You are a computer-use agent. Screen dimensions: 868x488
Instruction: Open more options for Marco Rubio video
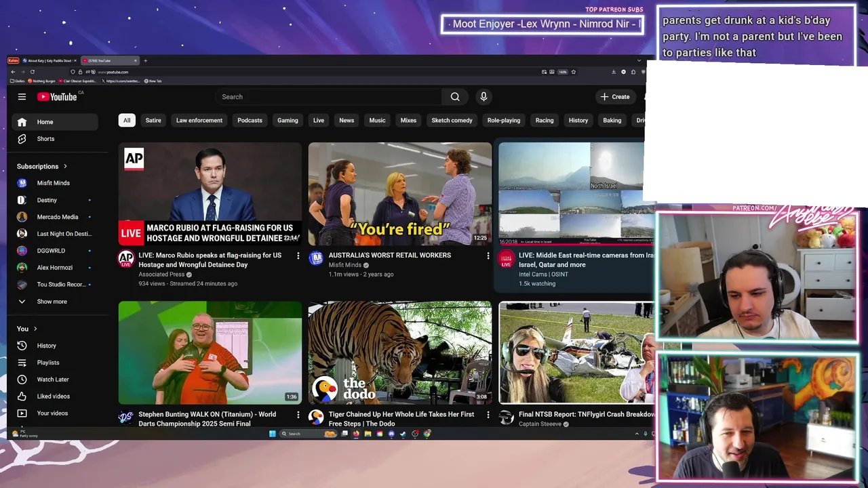click(x=298, y=256)
